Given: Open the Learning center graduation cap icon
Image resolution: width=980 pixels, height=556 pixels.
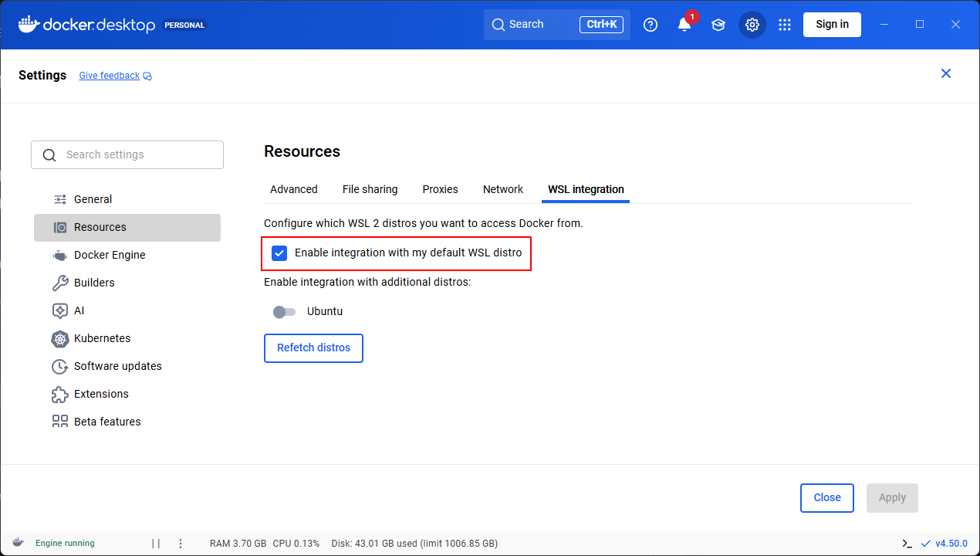Looking at the screenshot, I should [718, 25].
